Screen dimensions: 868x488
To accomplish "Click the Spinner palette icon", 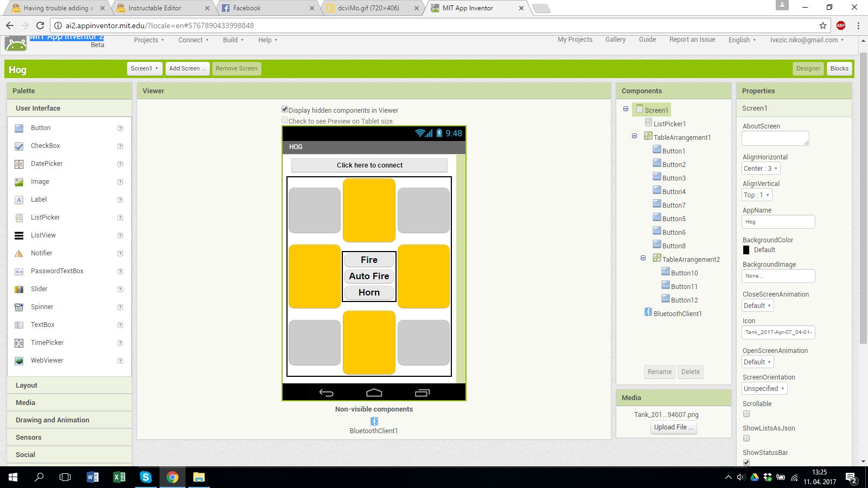I will click(19, 307).
